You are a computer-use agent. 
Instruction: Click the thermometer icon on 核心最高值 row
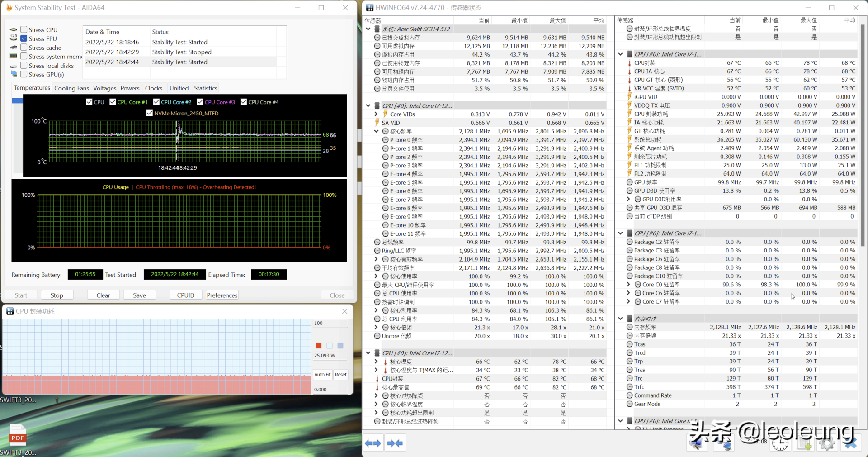coord(377,387)
